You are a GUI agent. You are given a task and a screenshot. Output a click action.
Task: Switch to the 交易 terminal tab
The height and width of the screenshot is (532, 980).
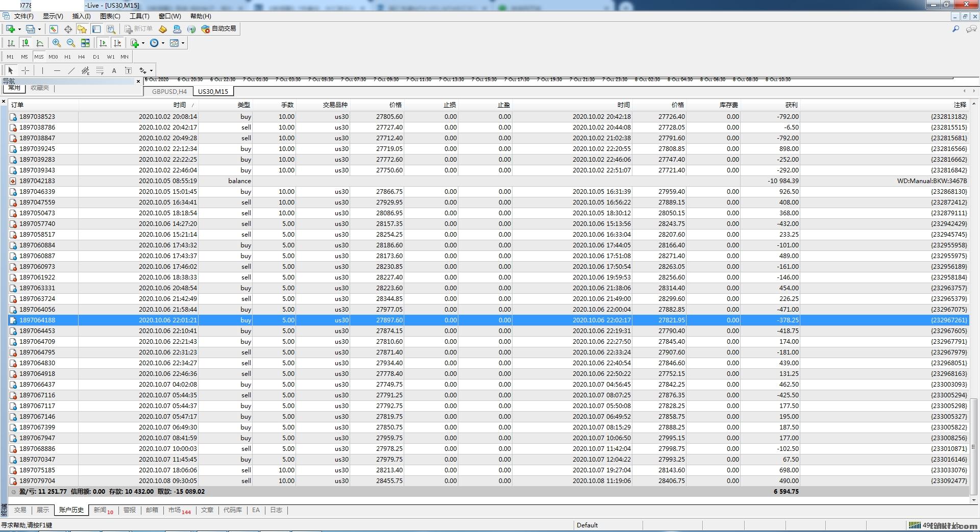20,510
